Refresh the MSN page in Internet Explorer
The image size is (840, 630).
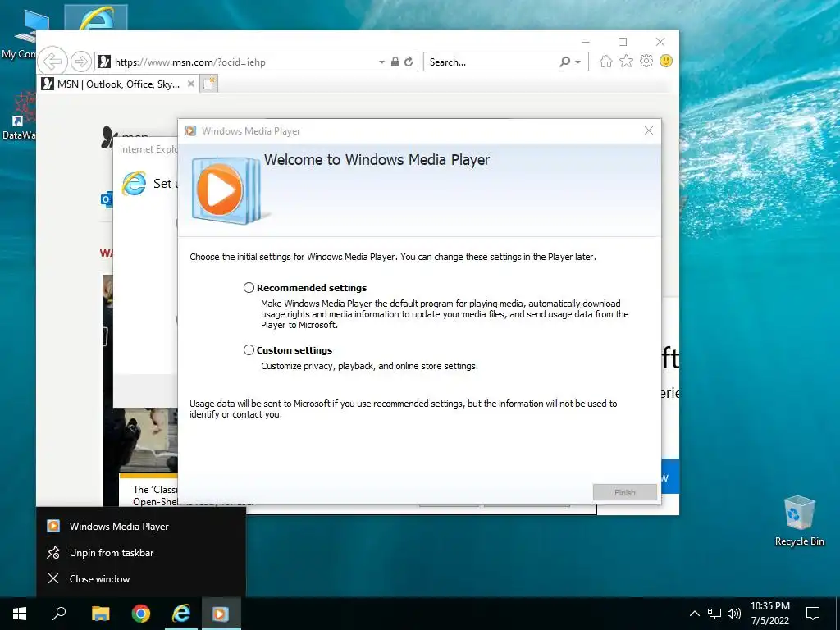pos(409,62)
